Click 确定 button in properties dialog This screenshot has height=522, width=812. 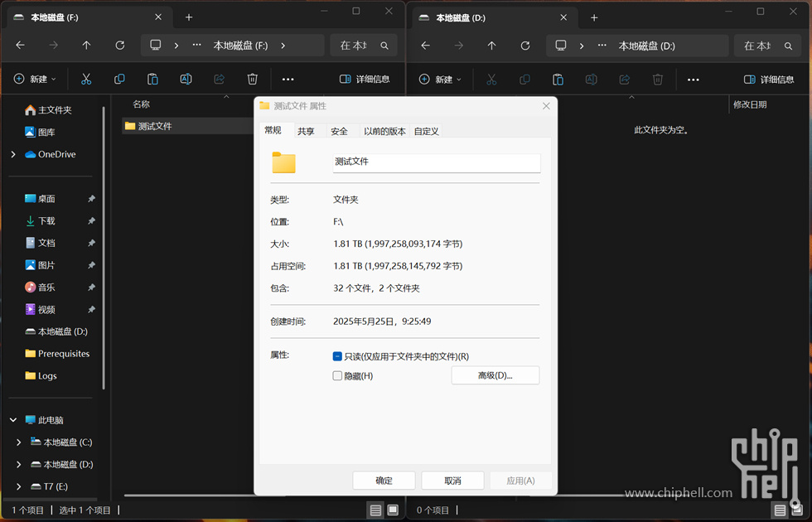point(384,481)
